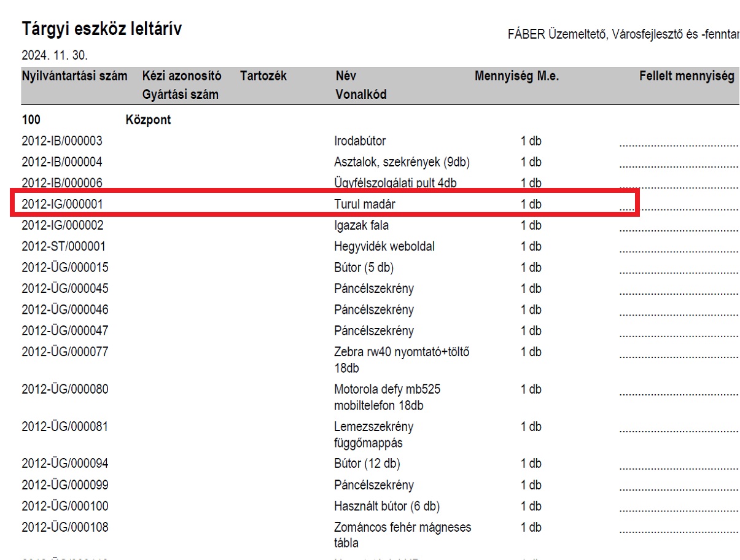Select the 'Fellelt mennyiség' column header
This screenshot has height=560, width=740.
pyautogui.click(x=687, y=76)
